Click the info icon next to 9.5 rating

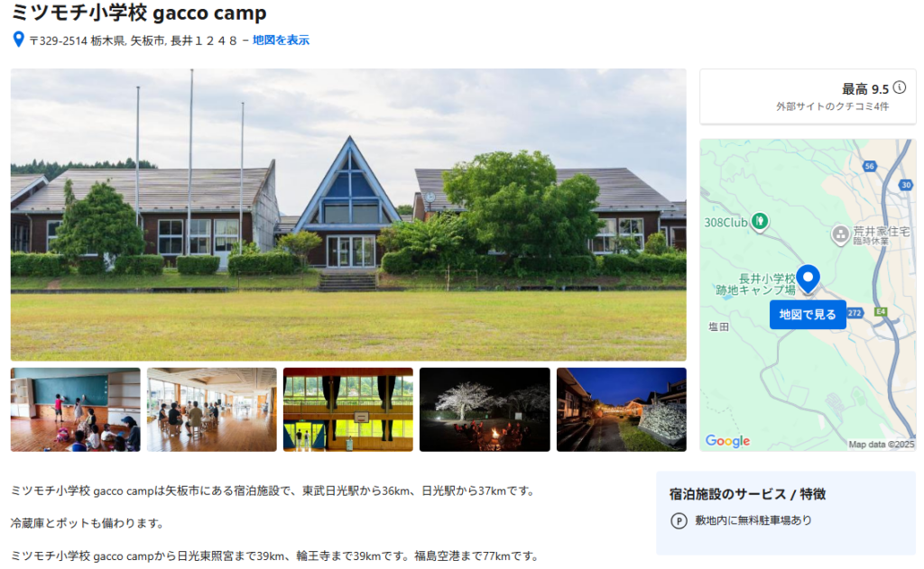pyautogui.click(x=900, y=87)
